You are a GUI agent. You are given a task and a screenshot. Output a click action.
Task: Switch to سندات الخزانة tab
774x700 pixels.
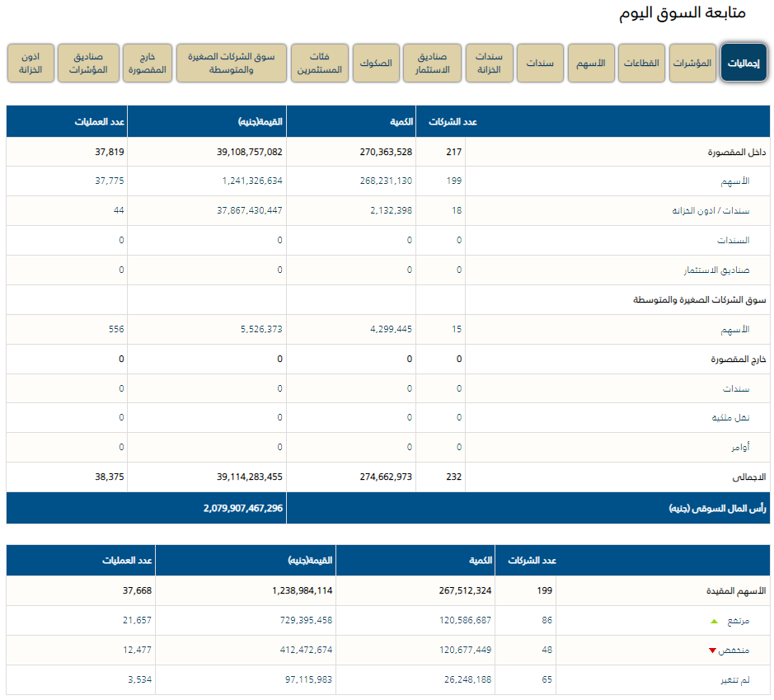click(490, 63)
